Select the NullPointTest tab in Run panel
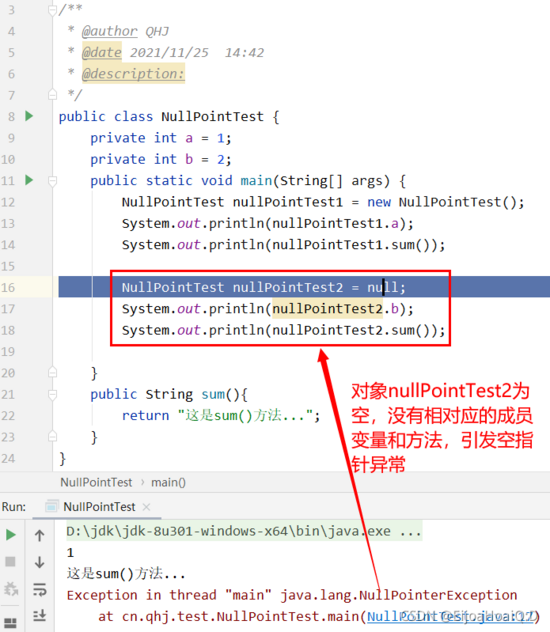 (x=99, y=507)
